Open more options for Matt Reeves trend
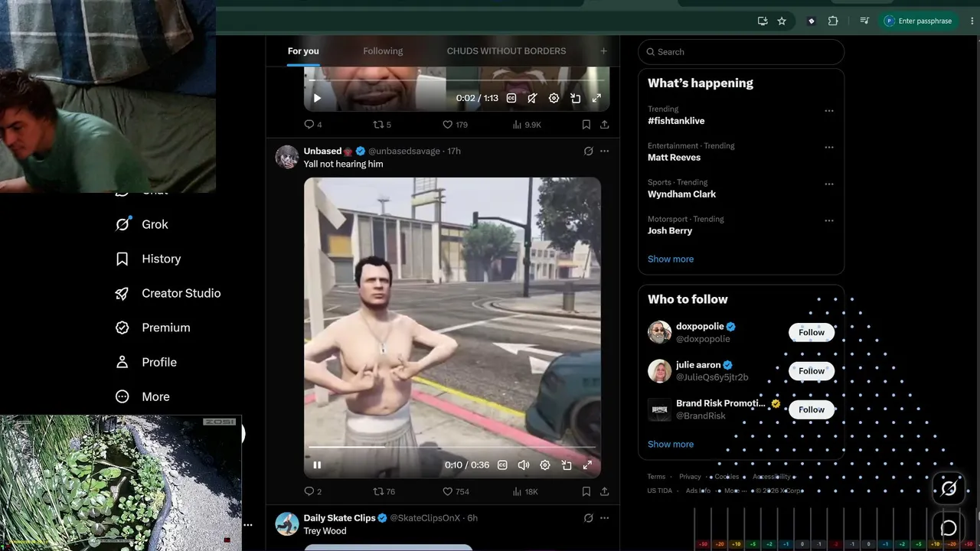This screenshot has width=980, height=551. pyautogui.click(x=828, y=147)
